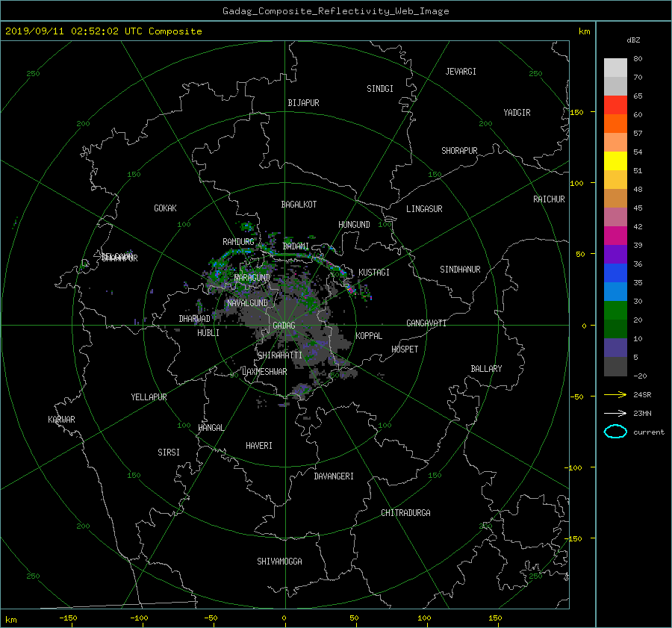This screenshot has height=628, width=672.
Task: Click the -100 tick on bottom km axis
Action: click(x=139, y=618)
